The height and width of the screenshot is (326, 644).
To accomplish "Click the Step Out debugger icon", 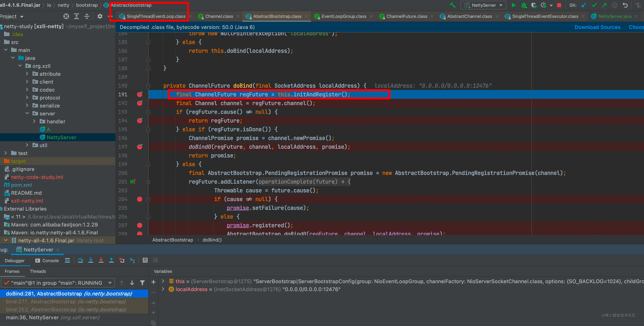I will tap(112, 260).
